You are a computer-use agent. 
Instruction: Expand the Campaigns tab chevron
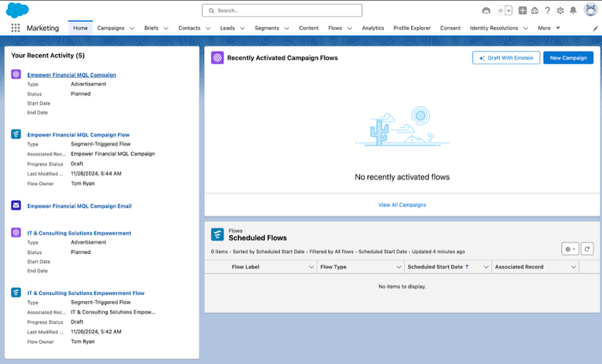tap(132, 29)
